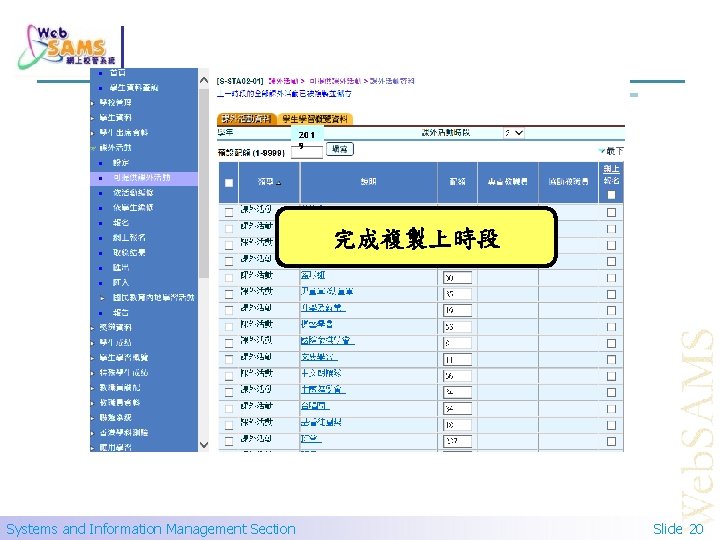The height and width of the screenshot is (540, 720).
Task: Click the quota field showing 34
Action: [x=457, y=409]
